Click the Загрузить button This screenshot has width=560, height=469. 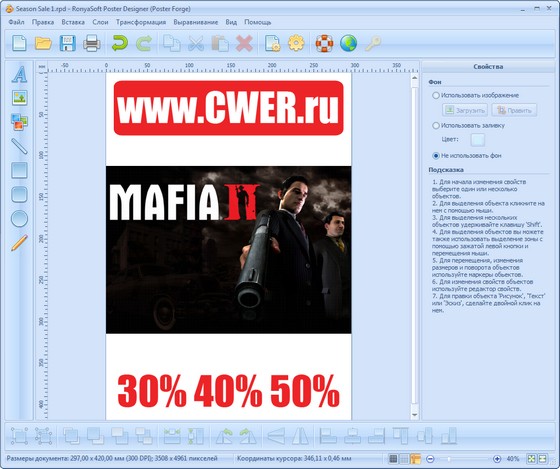(465, 110)
